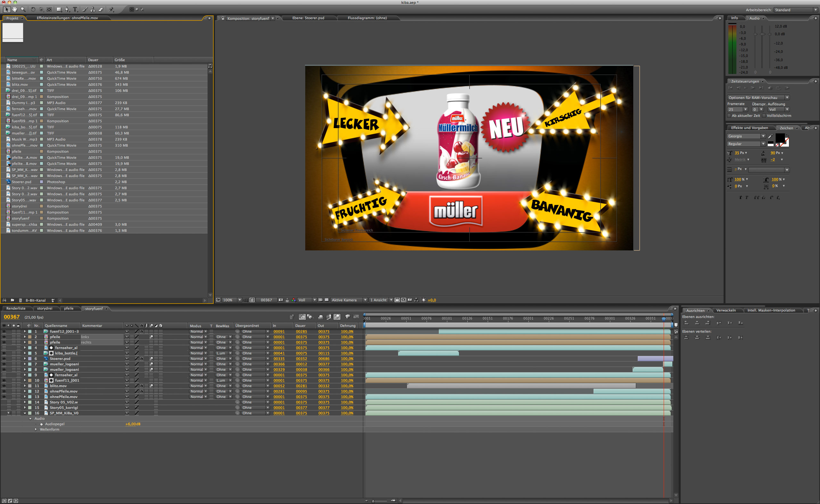The width and height of the screenshot is (820, 504).
Task: Hide the fuenf12_[001-3 layer eye
Action: tap(4, 332)
